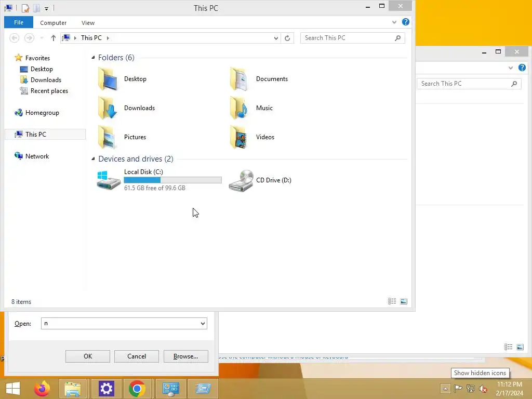532x399 pixels.
Task: Open the View ribbon tab
Action: coord(88,23)
